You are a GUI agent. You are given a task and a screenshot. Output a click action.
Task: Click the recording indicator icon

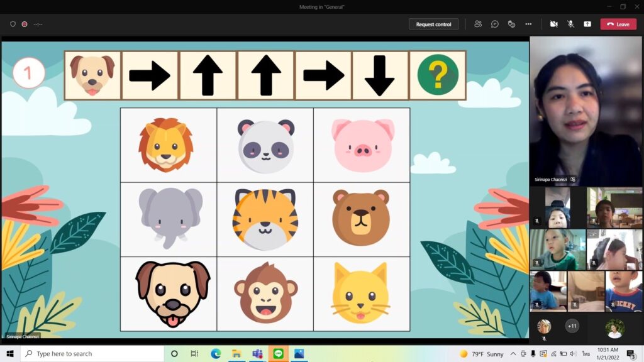pyautogui.click(x=25, y=24)
